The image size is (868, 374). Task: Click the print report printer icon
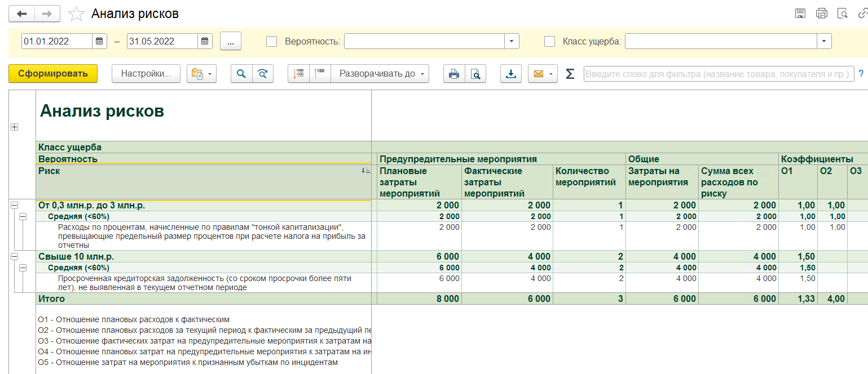click(x=453, y=74)
